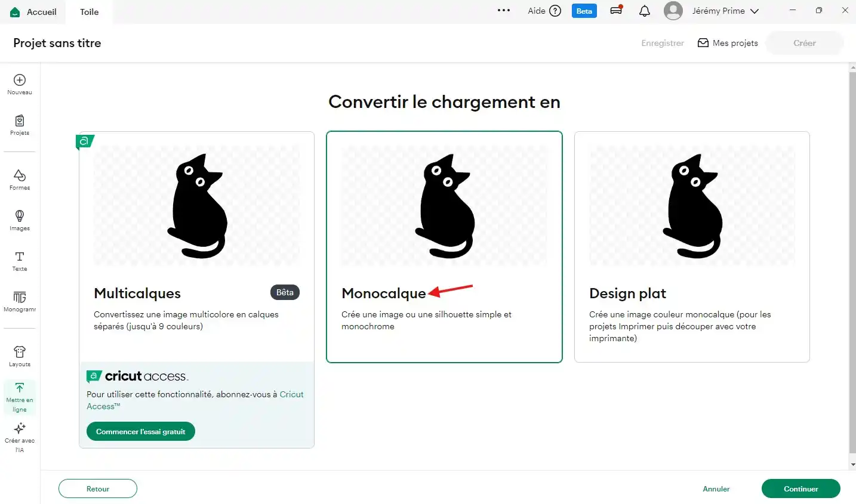Follow the Cricut Access link
The image size is (856, 504).
click(x=291, y=394)
